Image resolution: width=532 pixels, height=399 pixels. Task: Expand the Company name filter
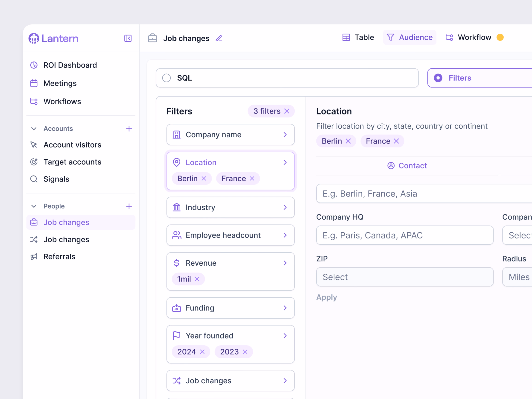[230, 135]
